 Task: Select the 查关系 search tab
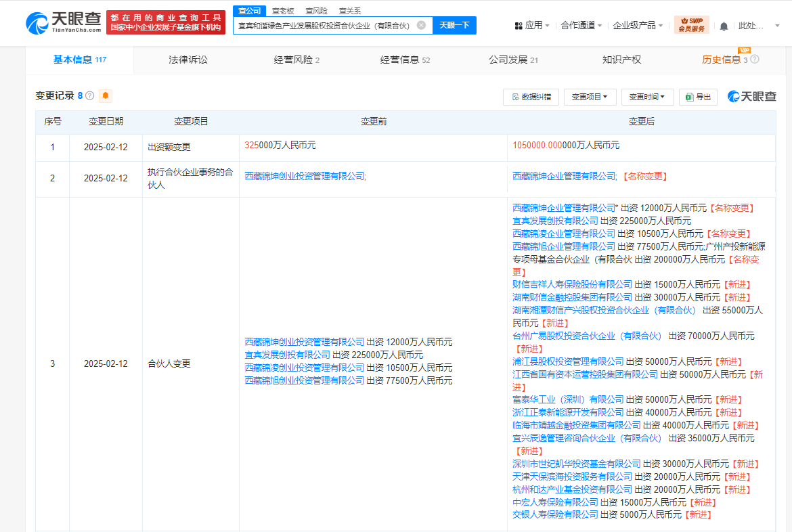(x=350, y=11)
